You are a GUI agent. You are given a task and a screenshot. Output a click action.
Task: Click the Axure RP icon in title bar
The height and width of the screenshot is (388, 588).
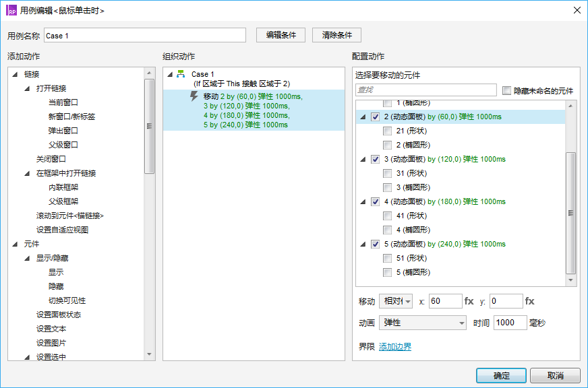coord(11,10)
